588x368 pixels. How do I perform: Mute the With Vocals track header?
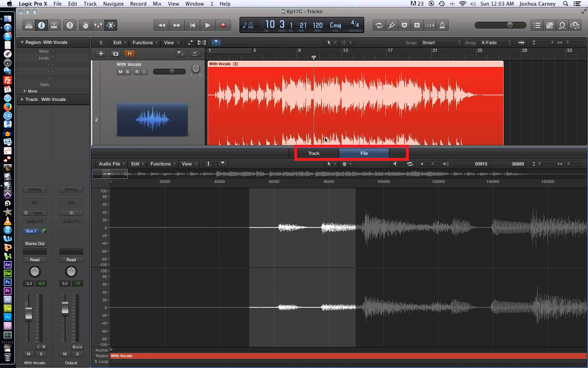click(120, 72)
